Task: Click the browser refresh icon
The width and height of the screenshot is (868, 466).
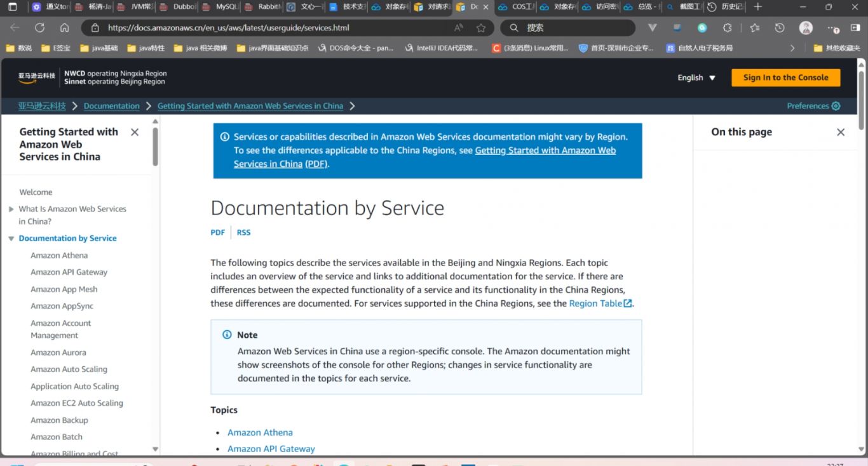Action: (x=39, y=28)
